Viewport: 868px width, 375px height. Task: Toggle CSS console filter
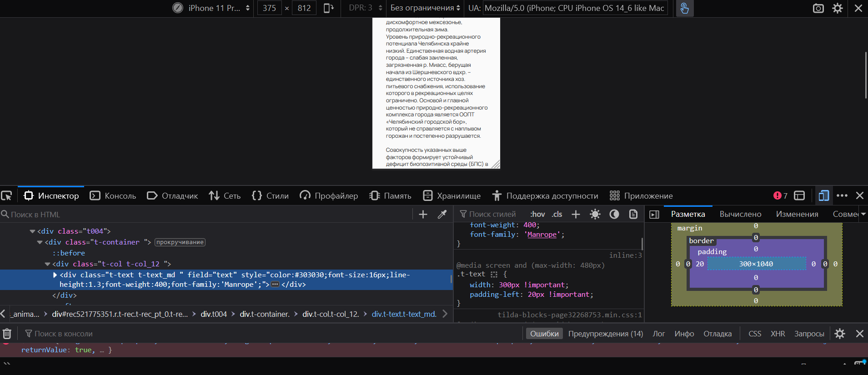pyautogui.click(x=755, y=334)
